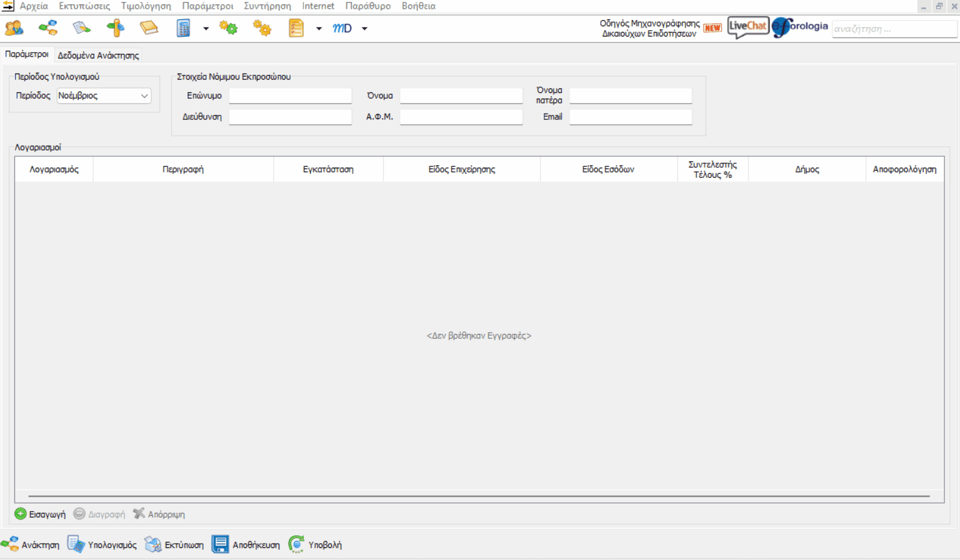This screenshot has width=960, height=560.
Task: Click the Υποβολή submit button
Action: coord(316,545)
